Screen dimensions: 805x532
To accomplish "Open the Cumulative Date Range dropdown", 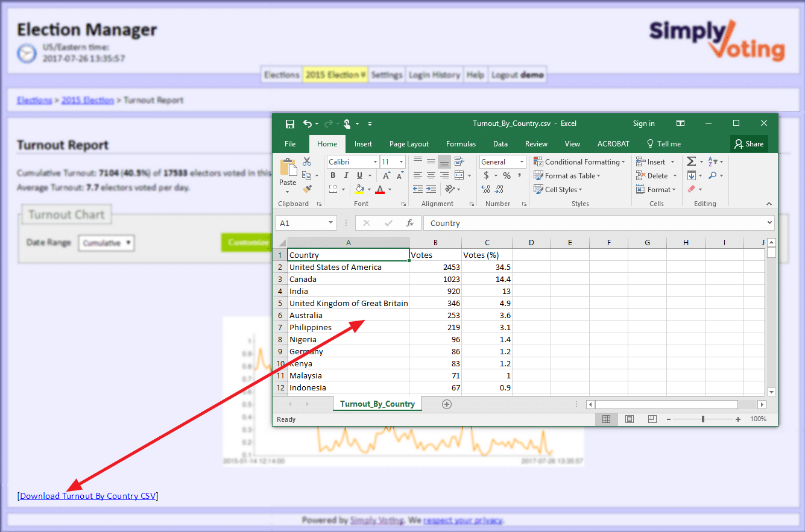I will pos(106,243).
